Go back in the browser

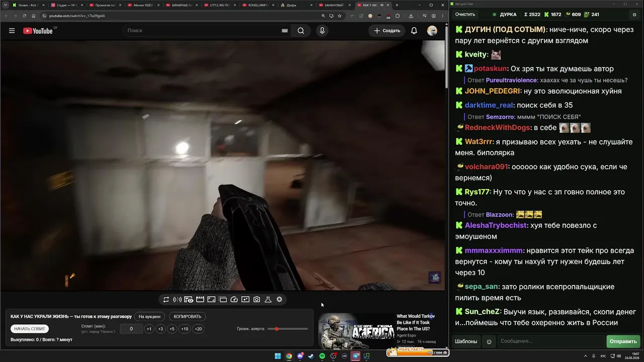tap(6, 16)
